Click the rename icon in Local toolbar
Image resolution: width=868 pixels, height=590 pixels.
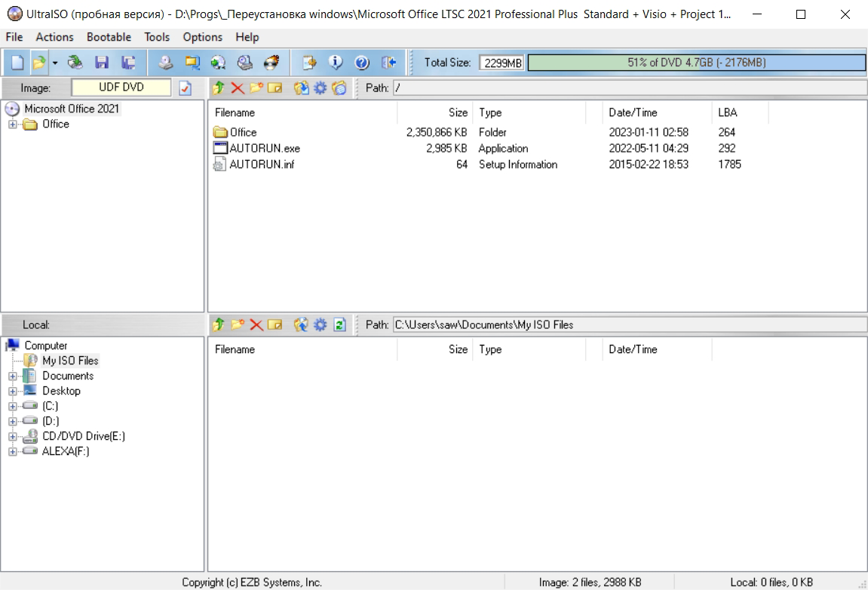pyautogui.click(x=275, y=324)
